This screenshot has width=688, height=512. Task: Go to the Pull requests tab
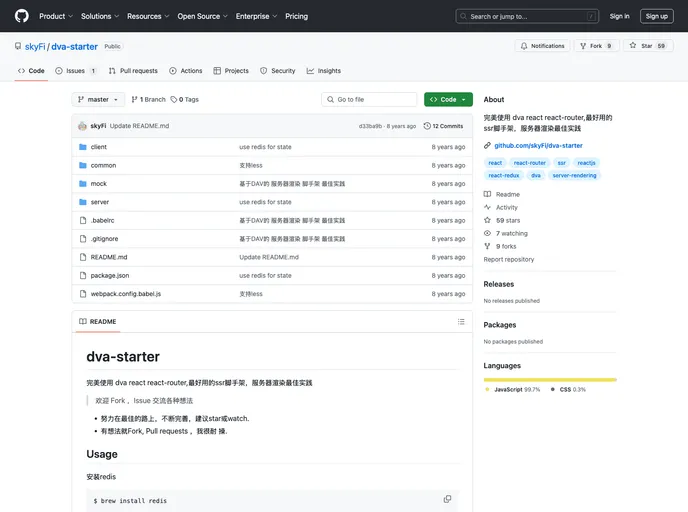(133, 71)
